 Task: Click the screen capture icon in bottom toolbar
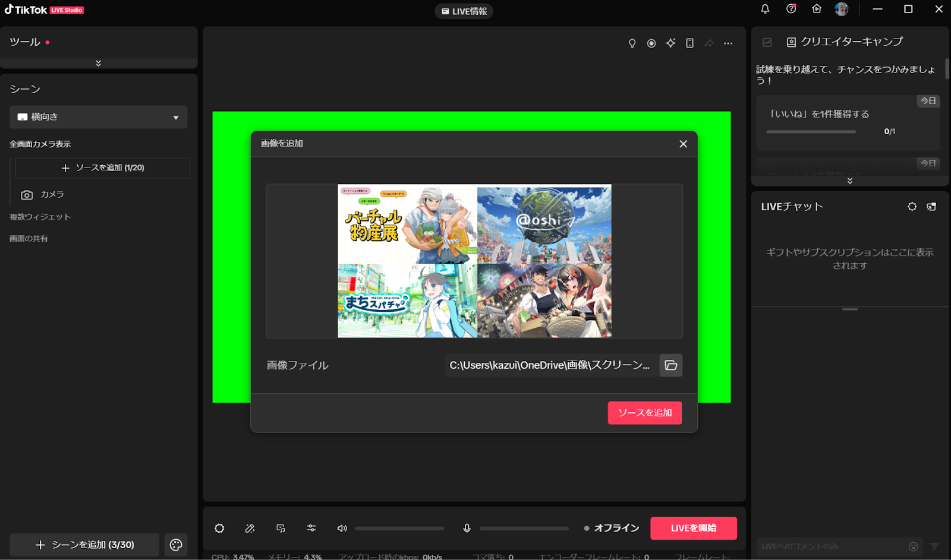pos(281,529)
